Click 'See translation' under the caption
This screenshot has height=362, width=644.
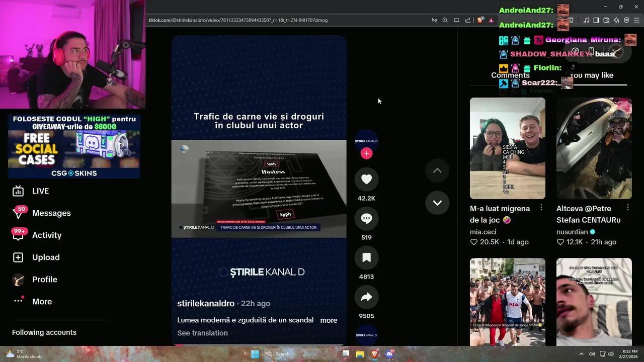202,333
